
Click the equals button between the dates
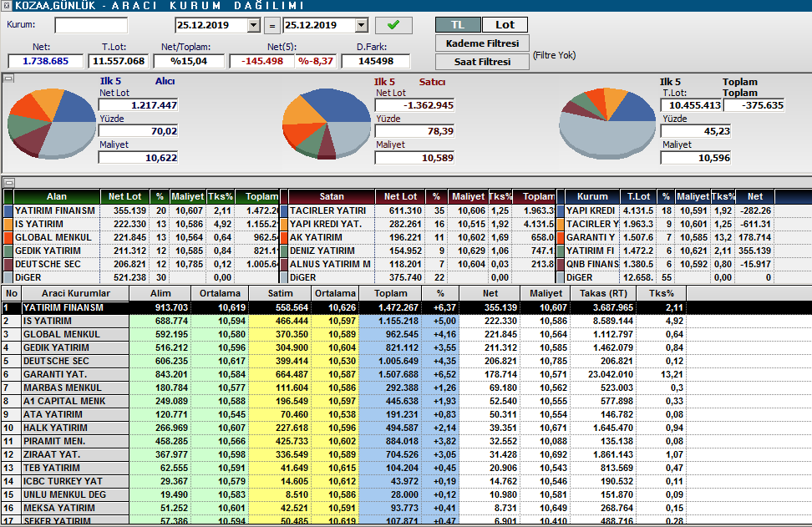(272, 25)
